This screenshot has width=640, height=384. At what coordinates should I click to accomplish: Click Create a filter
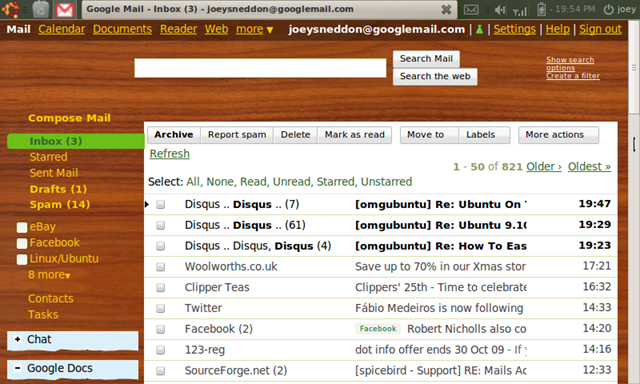click(573, 76)
